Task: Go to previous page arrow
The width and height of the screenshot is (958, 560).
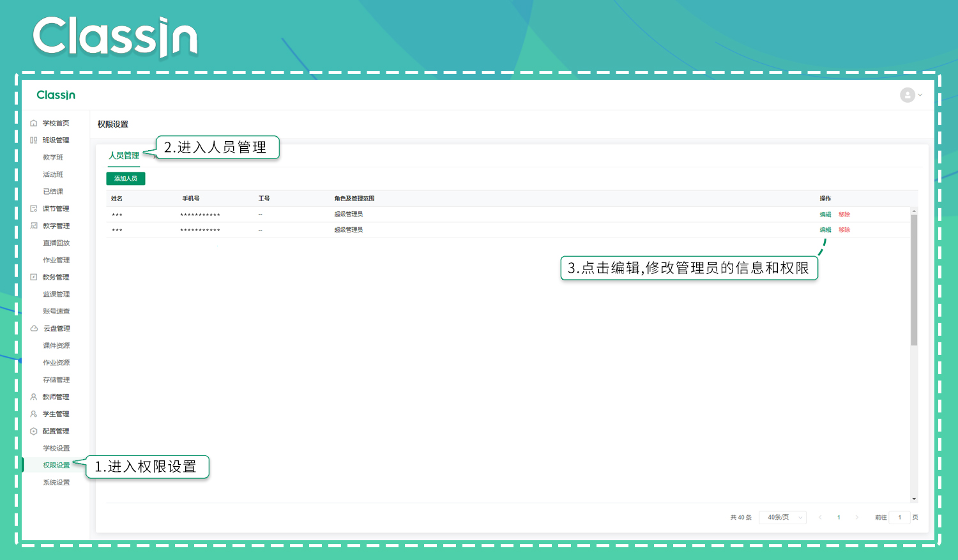Action: tap(820, 517)
